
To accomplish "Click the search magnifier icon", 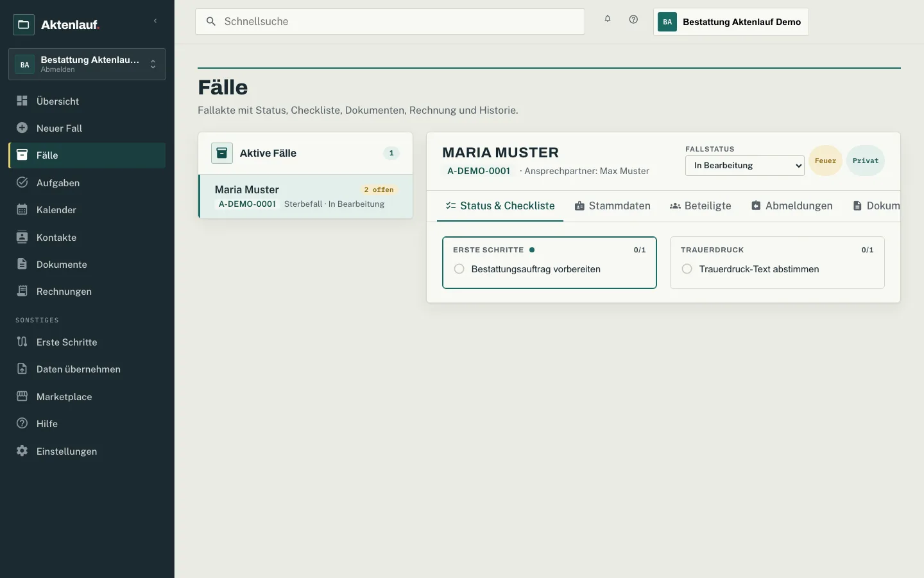I will (x=210, y=21).
